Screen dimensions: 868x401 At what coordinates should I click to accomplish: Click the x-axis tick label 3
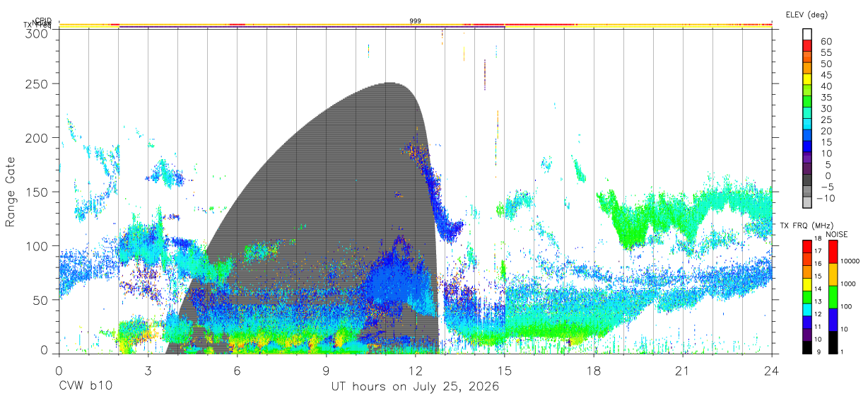[148, 371]
